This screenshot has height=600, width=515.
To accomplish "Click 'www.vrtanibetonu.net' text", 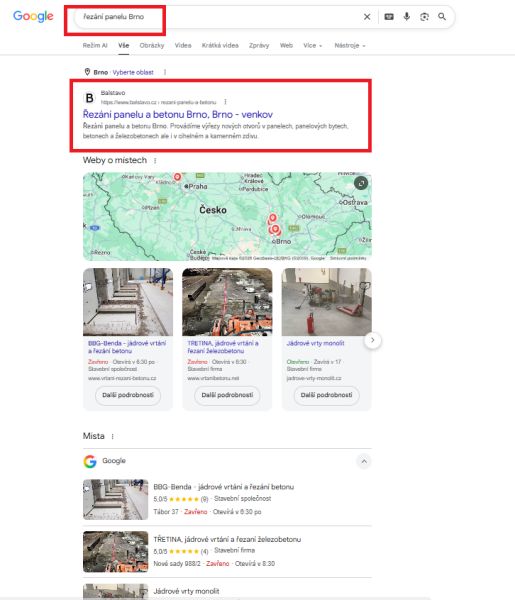I will [x=213, y=378].
